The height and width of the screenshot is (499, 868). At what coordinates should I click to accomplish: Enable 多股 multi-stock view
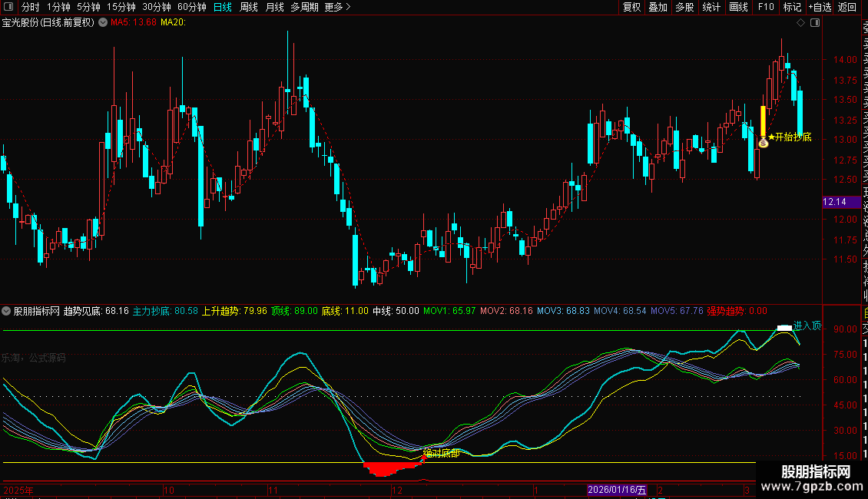[684, 7]
